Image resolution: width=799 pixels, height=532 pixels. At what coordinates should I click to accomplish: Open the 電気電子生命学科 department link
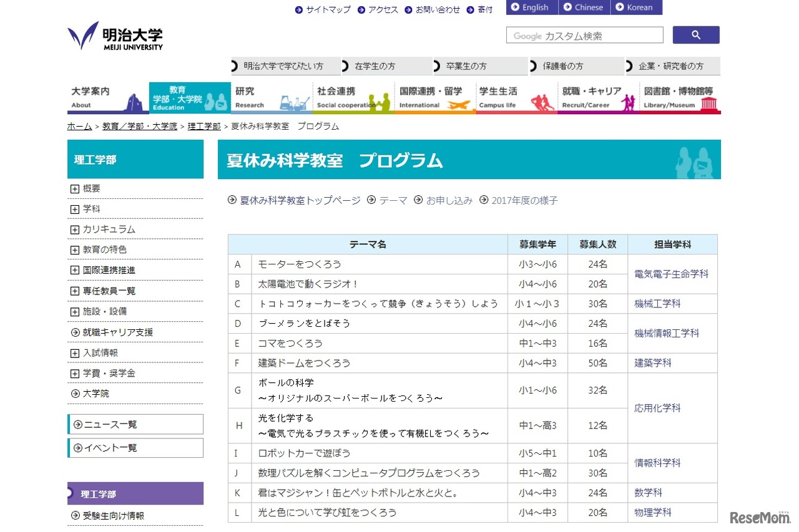tap(671, 273)
